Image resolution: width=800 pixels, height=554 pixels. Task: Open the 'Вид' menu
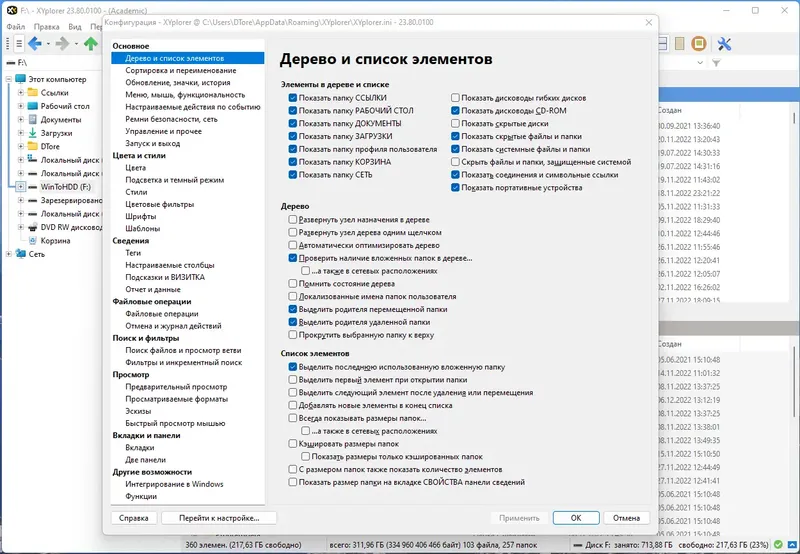tap(75, 27)
